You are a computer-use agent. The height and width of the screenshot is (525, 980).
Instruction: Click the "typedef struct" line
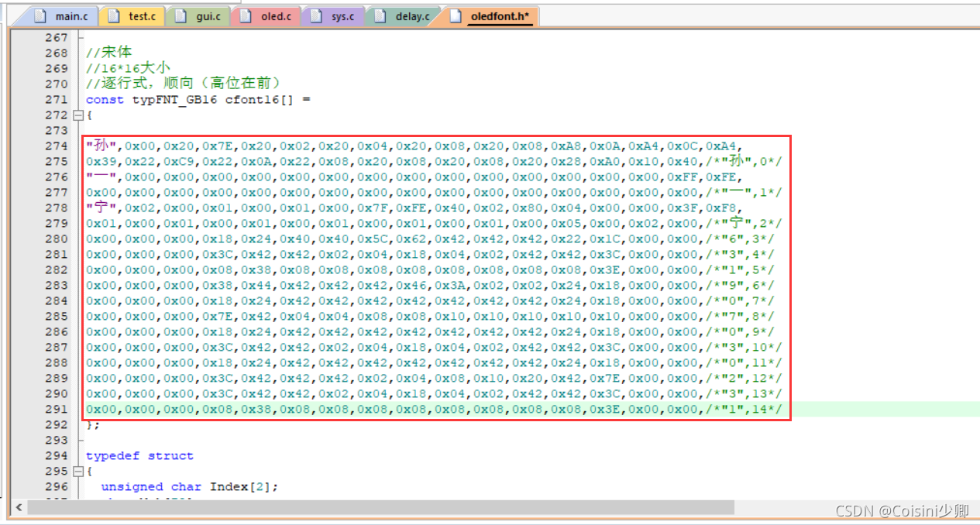[139, 456]
